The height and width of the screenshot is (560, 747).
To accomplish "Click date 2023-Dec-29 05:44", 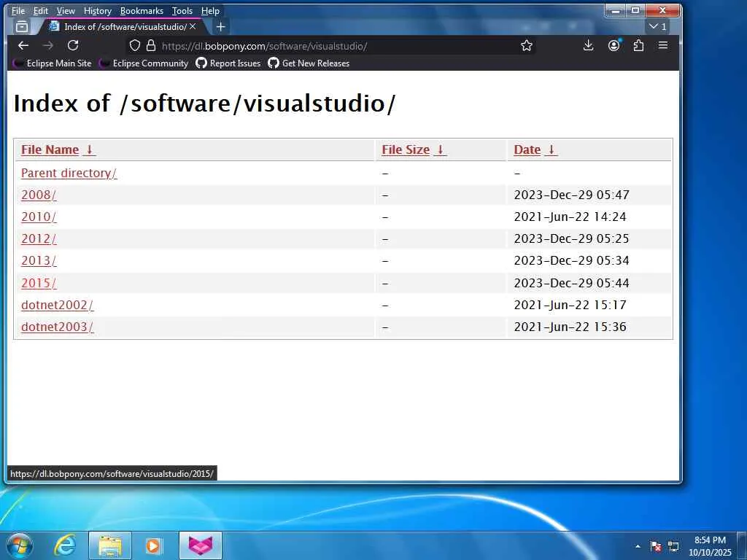I will (x=571, y=283).
